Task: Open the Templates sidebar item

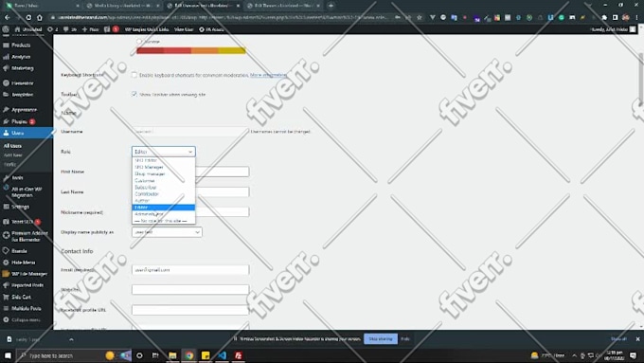Action: pos(22,95)
